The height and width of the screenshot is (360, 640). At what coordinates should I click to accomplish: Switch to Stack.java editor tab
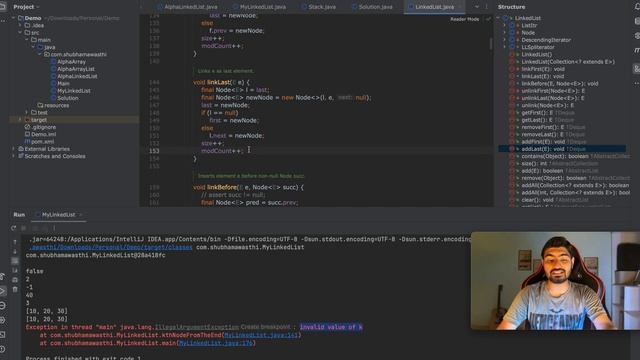click(319, 7)
